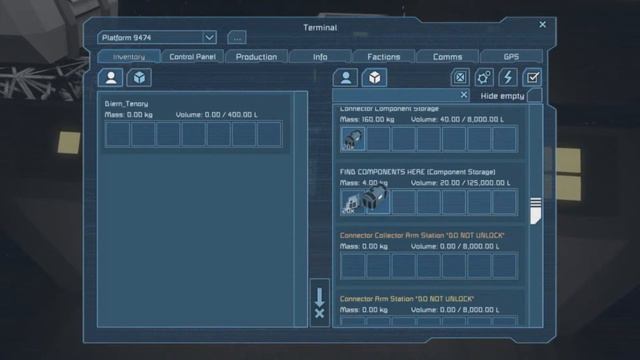This screenshot has height=360, width=640.
Task: Open the Info tab
Action: pos(320,57)
